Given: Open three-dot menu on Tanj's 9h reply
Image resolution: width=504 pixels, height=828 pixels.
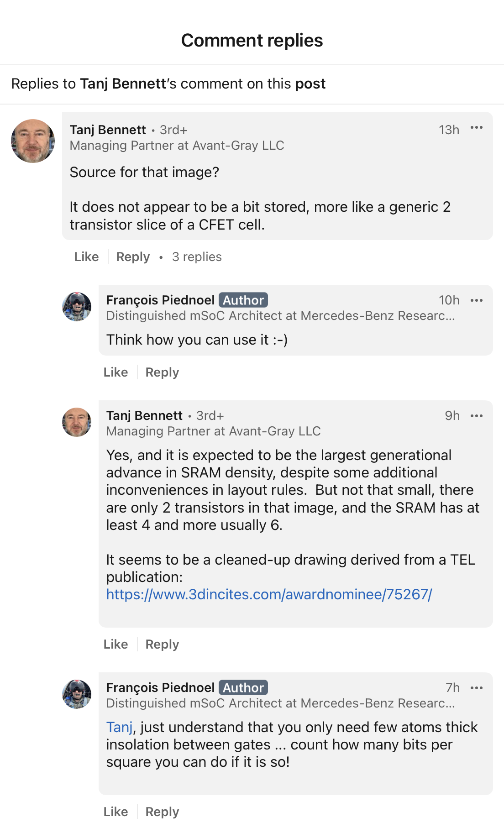Looking at the screenshot, I should (476, 416).
